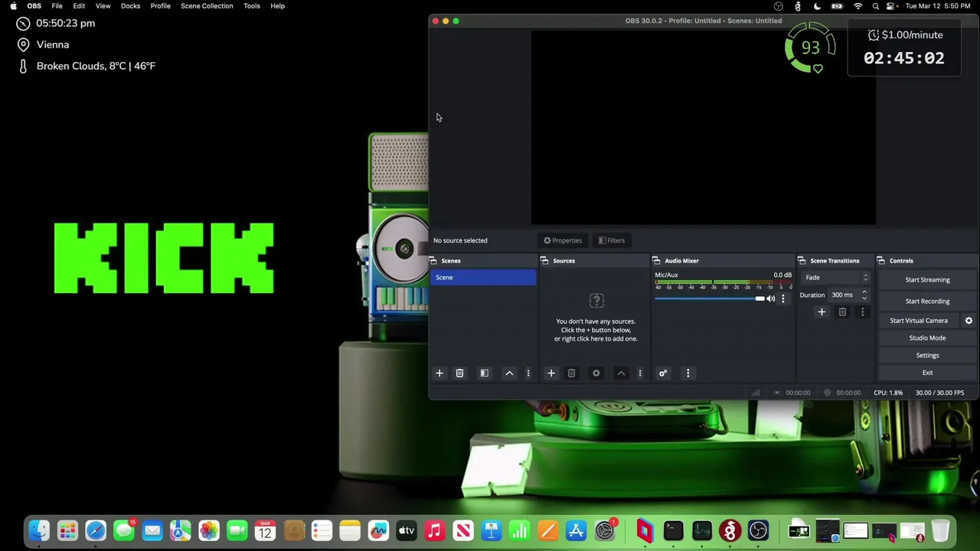
Task: Pop out Scene Transitions dock icon
Action: pyautogui.click(x=802, y=261)
